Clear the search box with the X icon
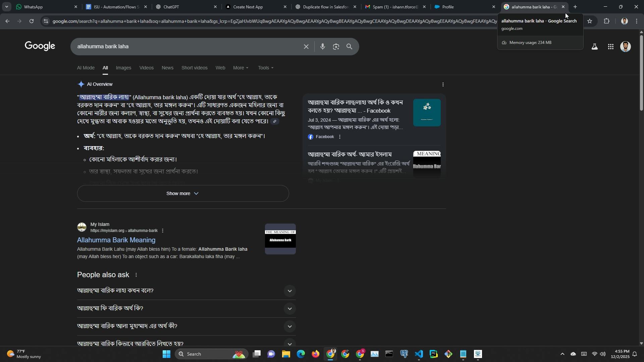Screen dimensions: 644x362 click(x=306, y=47)
